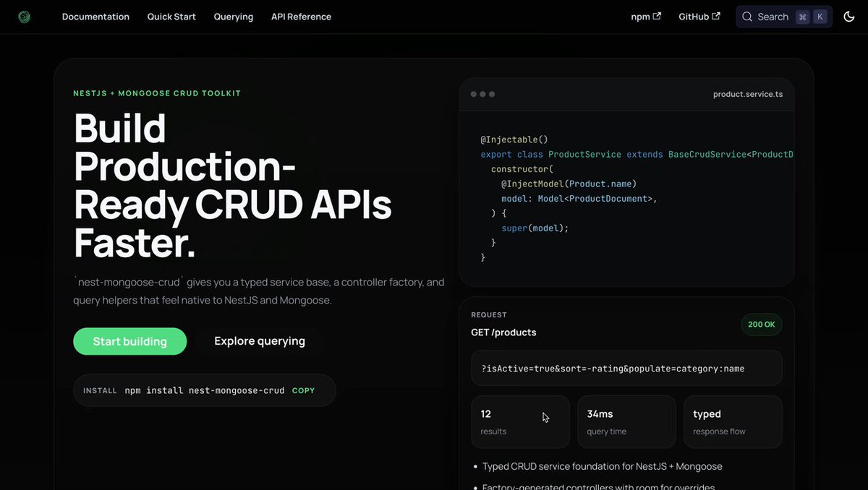Click the K shortcut key badge
Image resolution: width=868 pixels, height=490 pixels.
820,17
